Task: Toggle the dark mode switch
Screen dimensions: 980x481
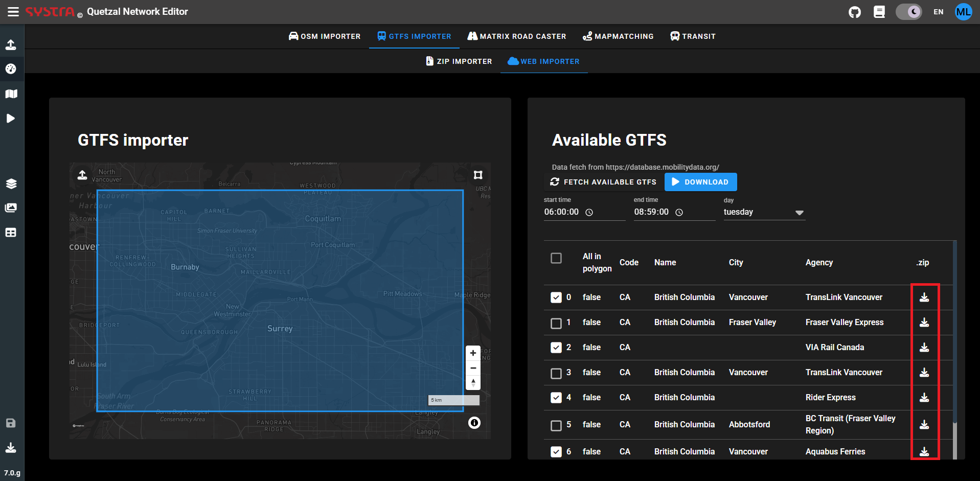Action: (x=908, y=12)
